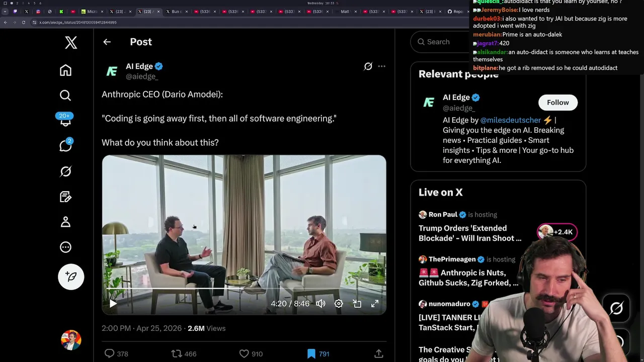Open the Twitch pinned tab
This screenshot has height=362, width=644.
pos(15,12)
